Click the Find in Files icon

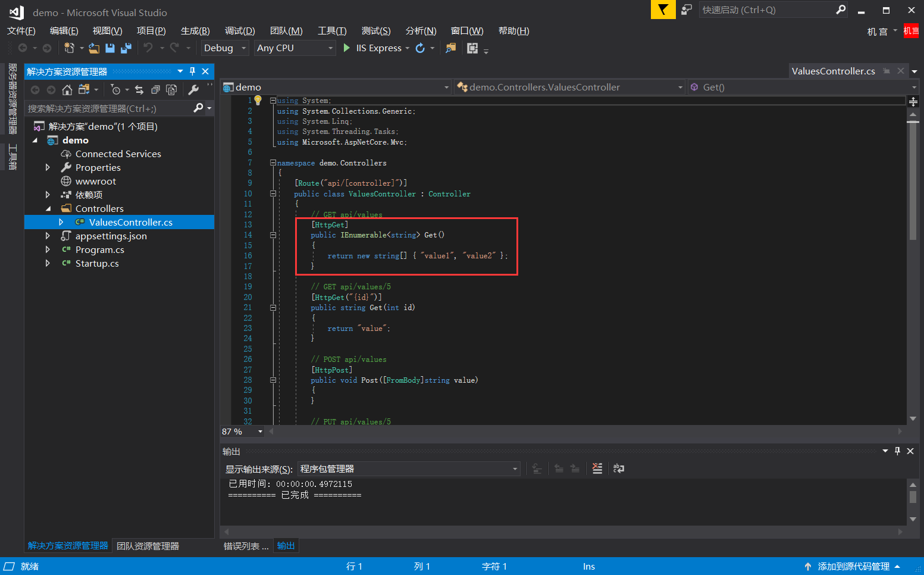[451, 48]
